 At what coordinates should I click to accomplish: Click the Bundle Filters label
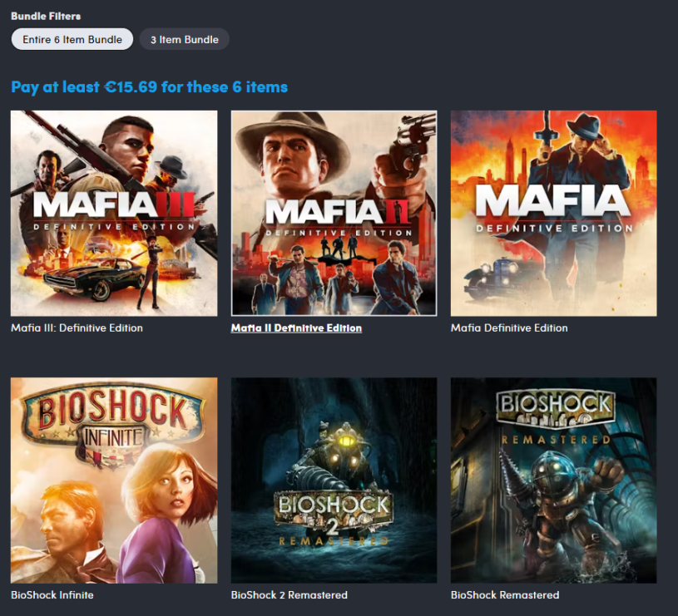coord(45,14)
